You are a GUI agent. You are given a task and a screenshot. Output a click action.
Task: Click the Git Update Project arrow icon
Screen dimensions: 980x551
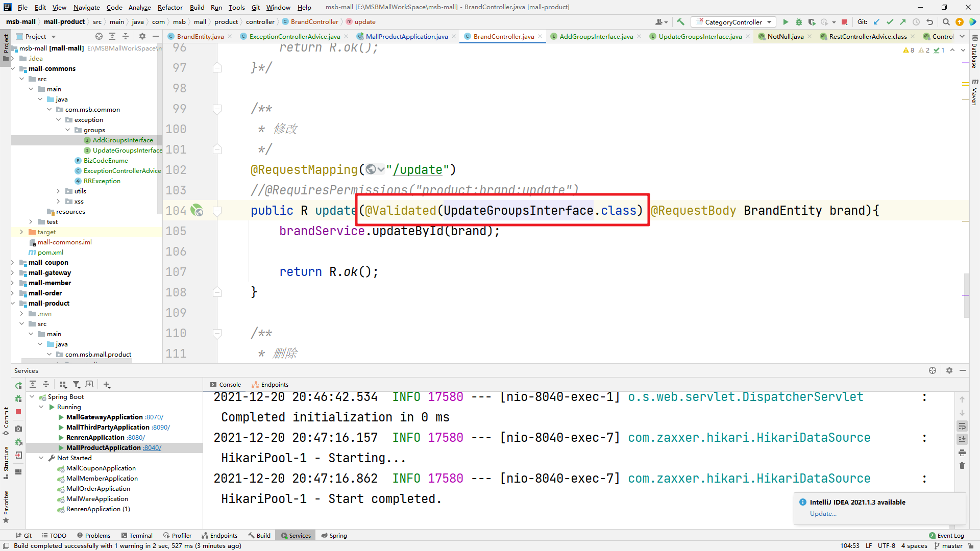[x=876, y=22]
